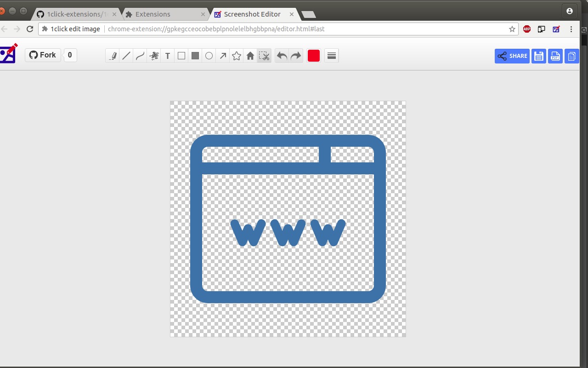
Task: Click the GitHub Fork button
Action: 43,55
